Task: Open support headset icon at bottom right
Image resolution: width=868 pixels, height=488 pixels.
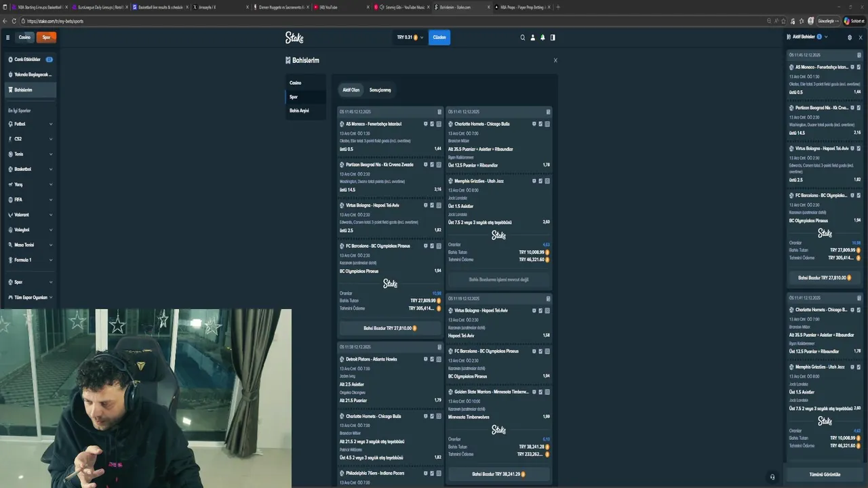Action: pyautogui.click(x=772, y=477)
